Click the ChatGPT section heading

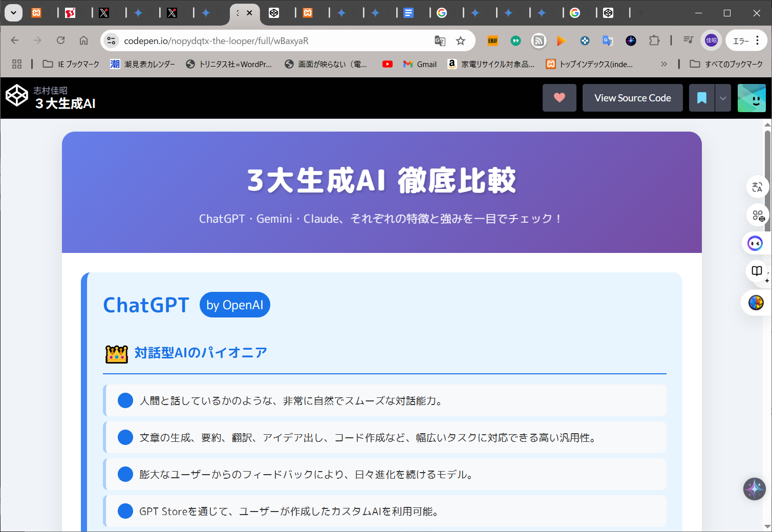click(x=146, y=305)
